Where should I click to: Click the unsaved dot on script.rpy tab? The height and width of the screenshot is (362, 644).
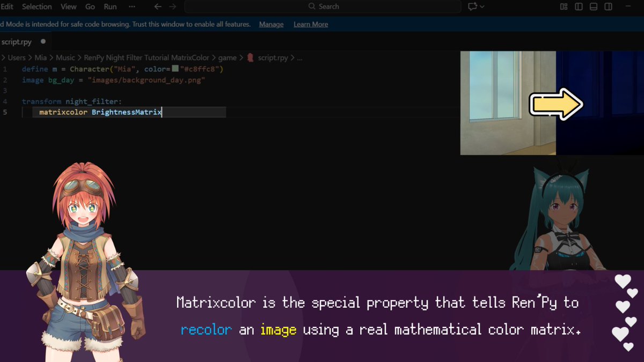(43, 41)
